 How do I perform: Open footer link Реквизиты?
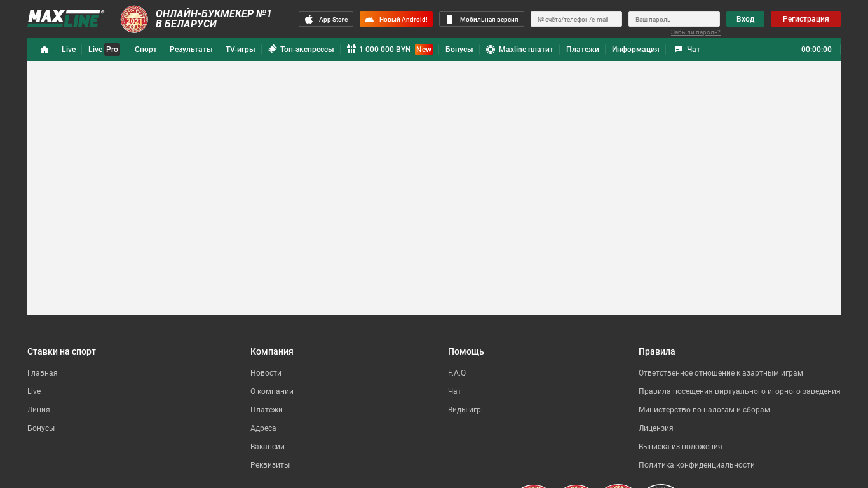[x=270, y=465]
